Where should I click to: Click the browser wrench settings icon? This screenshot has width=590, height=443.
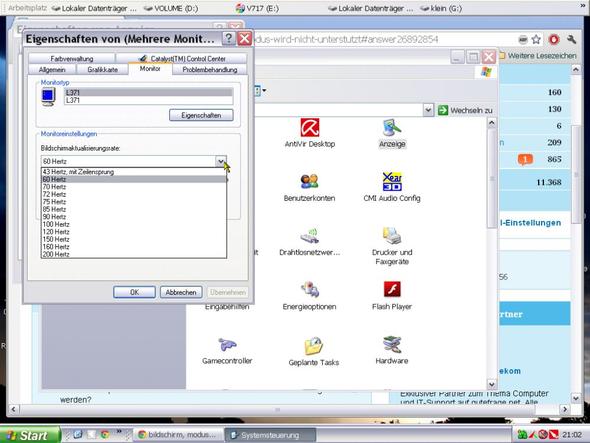click(x=571, y=39)
